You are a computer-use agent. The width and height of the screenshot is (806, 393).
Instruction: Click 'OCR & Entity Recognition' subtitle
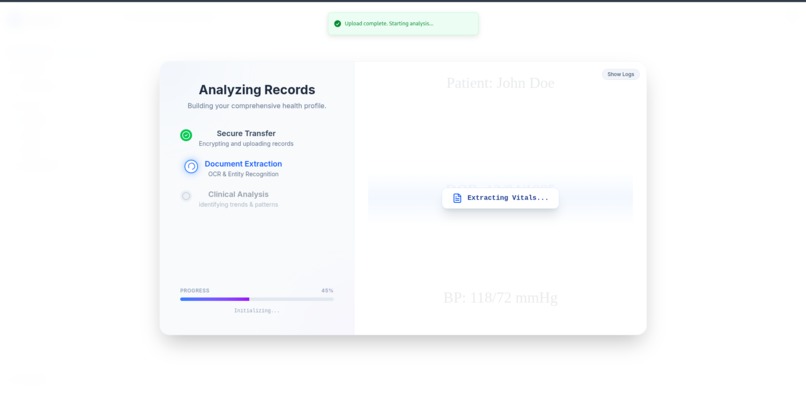[x=243, y=174]
